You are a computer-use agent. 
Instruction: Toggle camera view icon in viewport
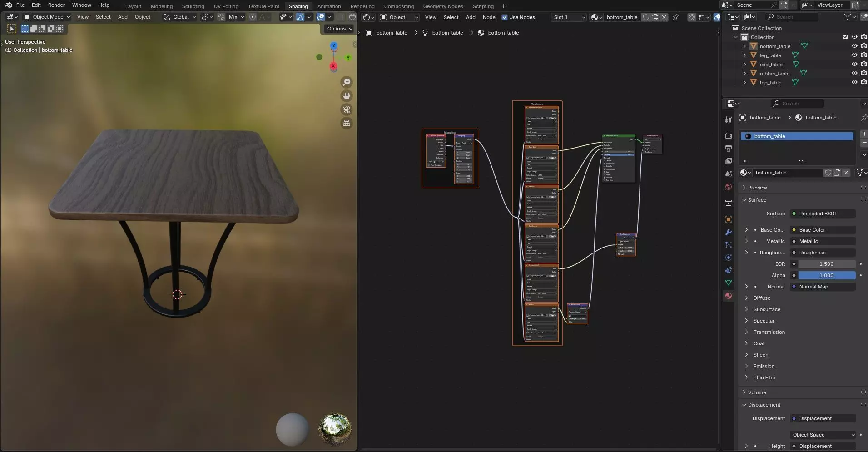click(347, 109)
